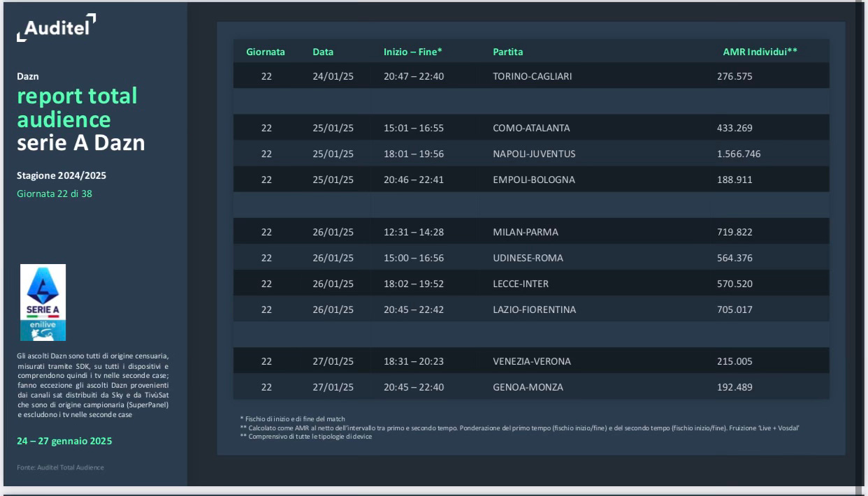868x496 pixels.
Task: Click the audience value 719.822
Action: (735, 232)
